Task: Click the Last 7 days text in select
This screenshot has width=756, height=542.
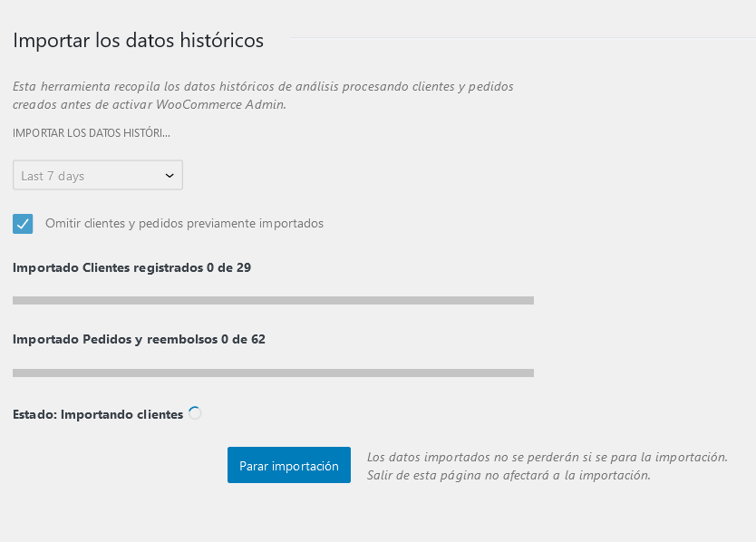Action: 53,176
